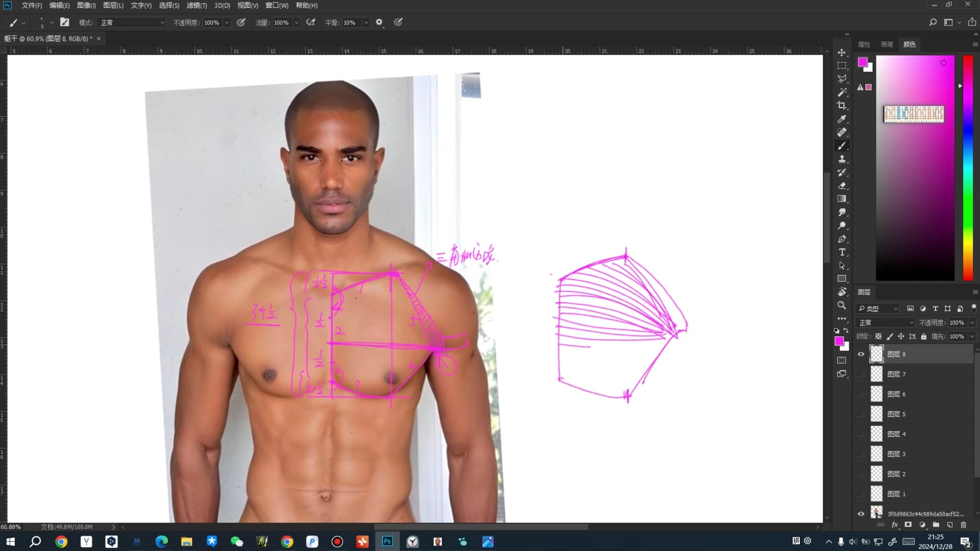Select the Horizontal Type tool
The image size is (980, 551).
point(842,252)
